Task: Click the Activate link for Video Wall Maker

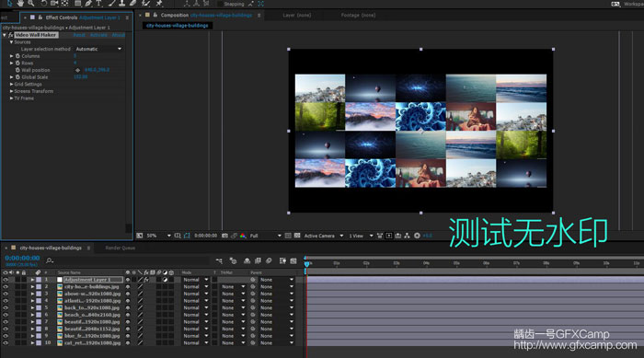Action: [98, 35]
